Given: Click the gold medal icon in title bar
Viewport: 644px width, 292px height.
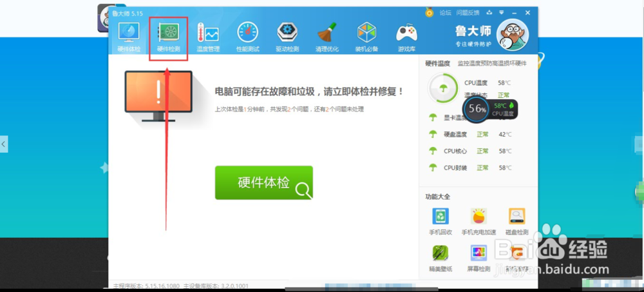Looking at the screenshot, I should click(429, 13).
